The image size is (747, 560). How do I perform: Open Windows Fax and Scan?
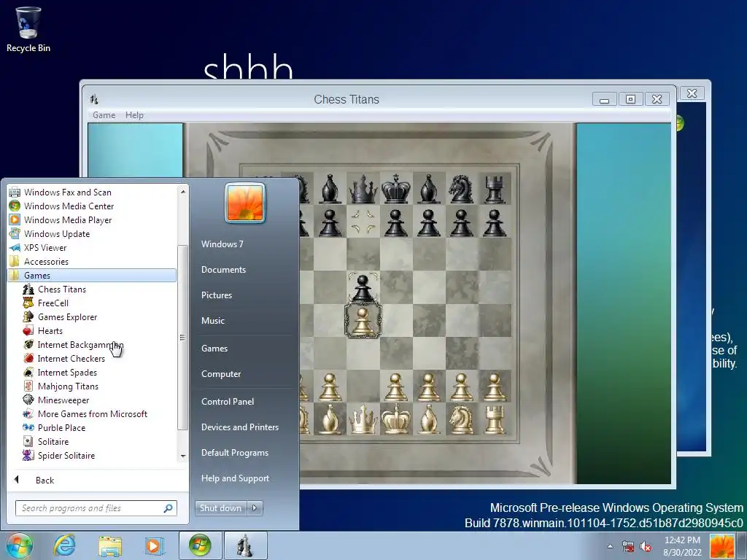(x=67, y=192)
